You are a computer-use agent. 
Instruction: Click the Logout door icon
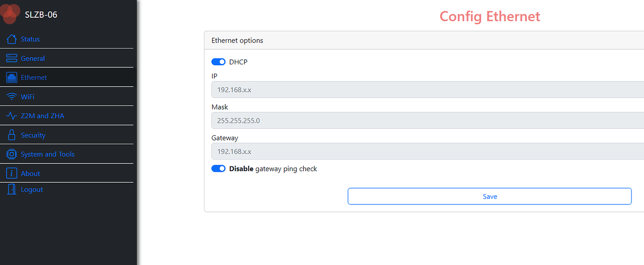tap(12, 189)
